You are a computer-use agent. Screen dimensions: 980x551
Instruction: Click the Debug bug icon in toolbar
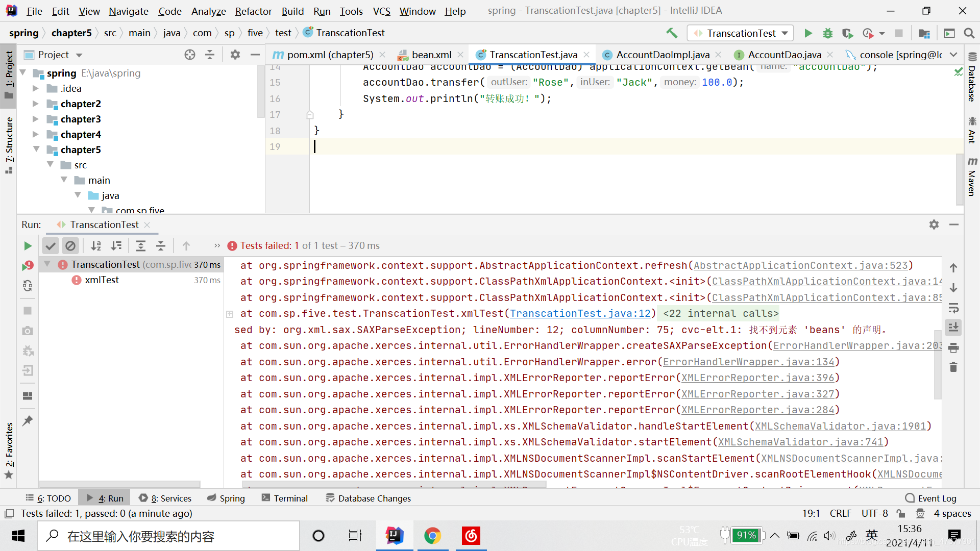tap(827, 33)
